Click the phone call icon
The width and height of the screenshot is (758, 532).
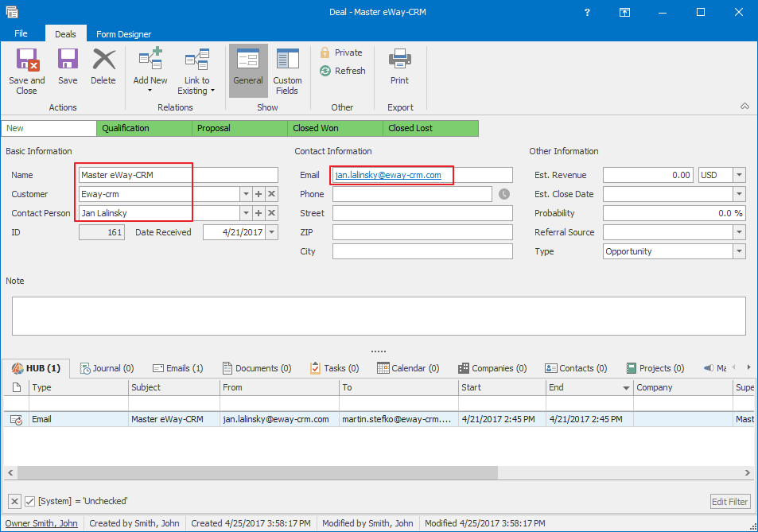click(503, 194)
